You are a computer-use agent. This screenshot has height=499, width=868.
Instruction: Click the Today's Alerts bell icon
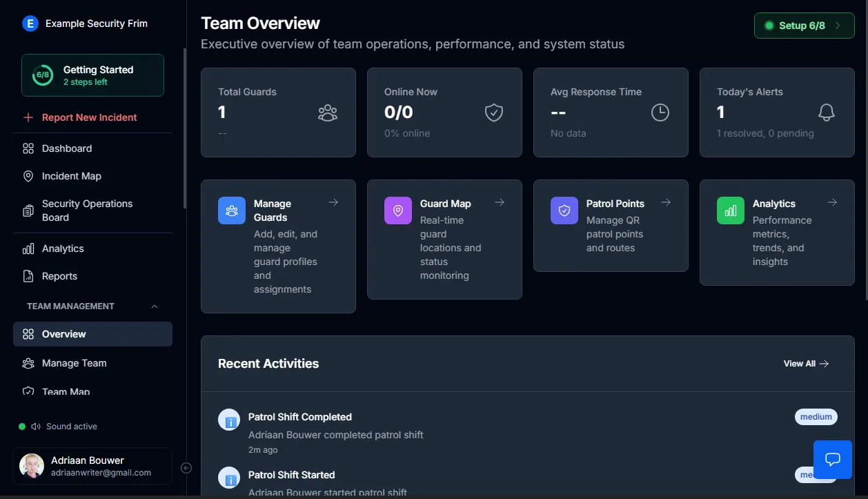[826, 112]
